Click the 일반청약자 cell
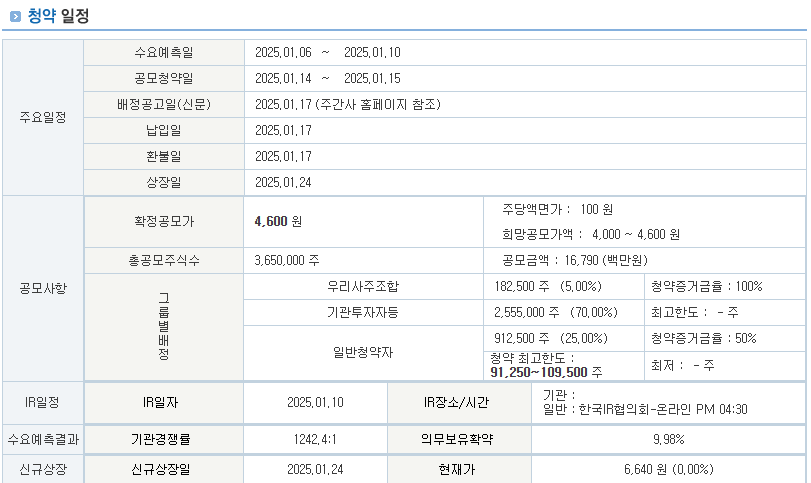 click(363, 353)
